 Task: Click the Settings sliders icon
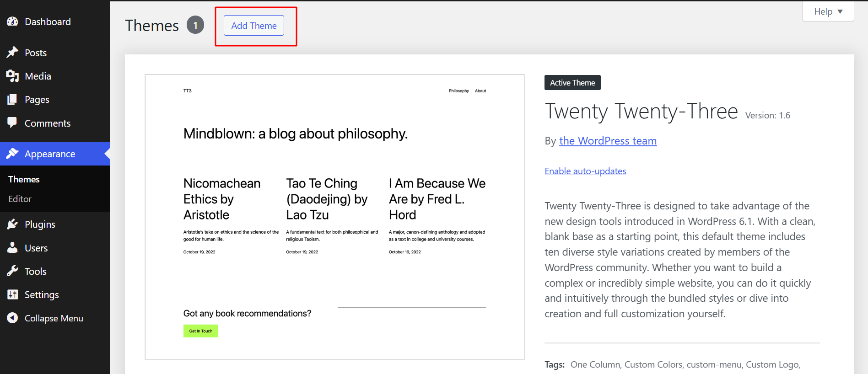pos(12,294)
